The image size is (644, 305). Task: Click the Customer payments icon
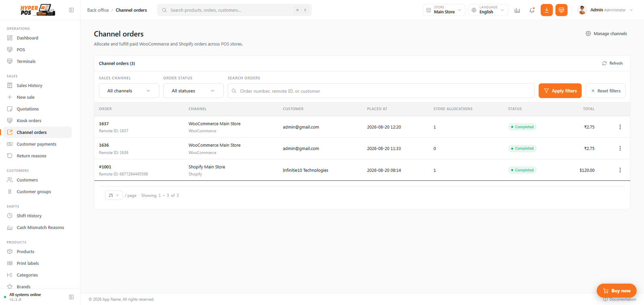pos(10,144)
